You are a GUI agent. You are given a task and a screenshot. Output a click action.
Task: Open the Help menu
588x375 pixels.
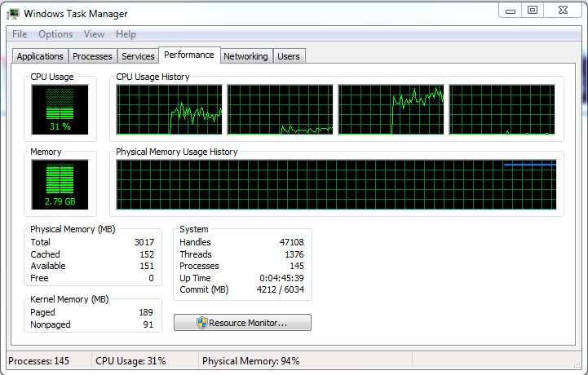(126, 34)
